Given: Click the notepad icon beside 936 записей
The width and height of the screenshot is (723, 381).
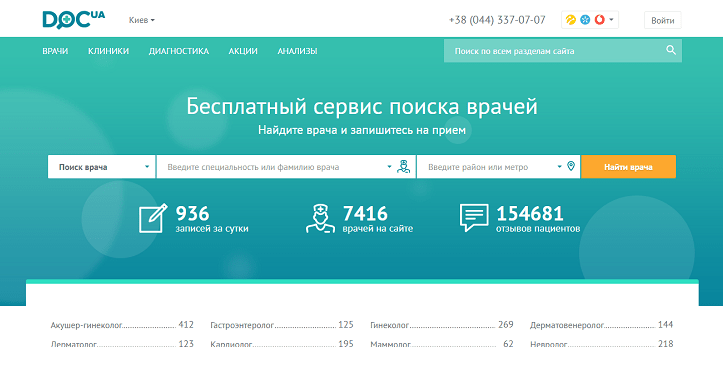Looking at the screenshot, I should click(153, 218).
